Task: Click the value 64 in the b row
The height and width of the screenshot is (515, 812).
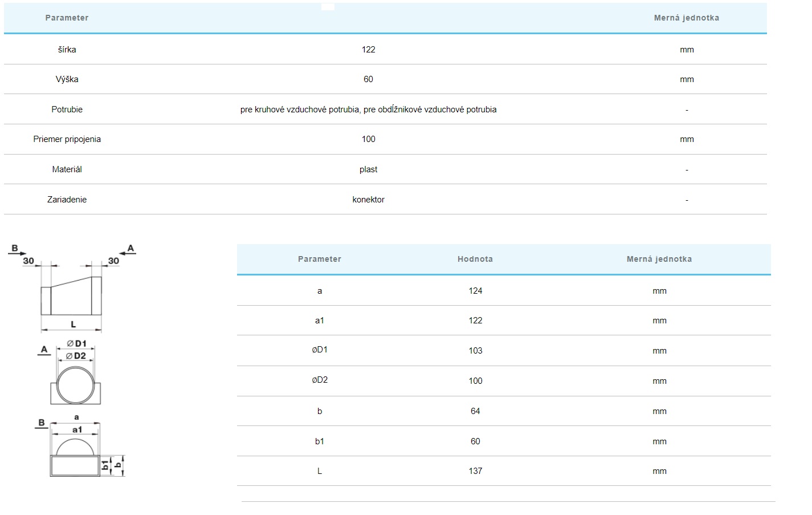Action: coord(475,411)
